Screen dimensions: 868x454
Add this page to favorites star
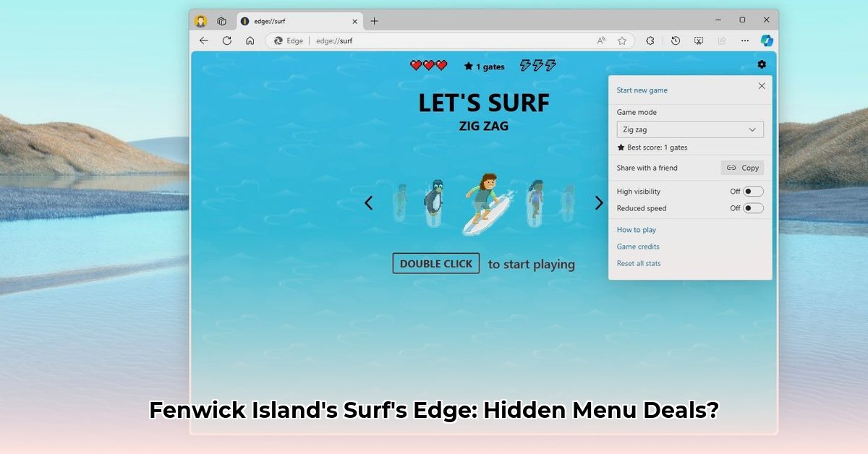622,40
